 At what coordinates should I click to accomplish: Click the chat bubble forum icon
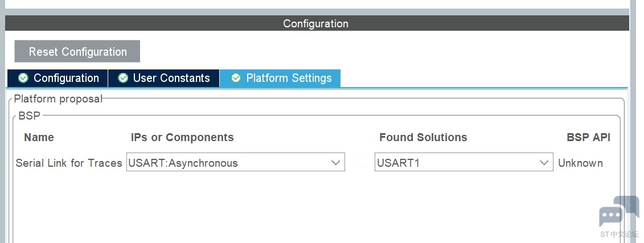(x=619, y=211)
